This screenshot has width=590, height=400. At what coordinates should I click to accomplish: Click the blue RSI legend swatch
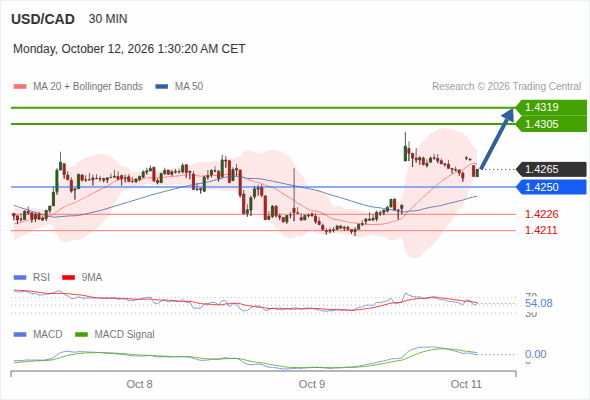(x=20, y=278)
